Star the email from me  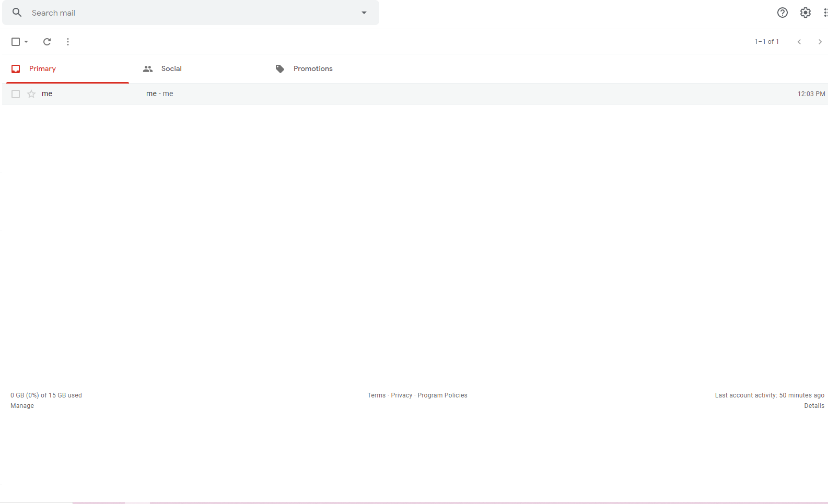(31, 94)
